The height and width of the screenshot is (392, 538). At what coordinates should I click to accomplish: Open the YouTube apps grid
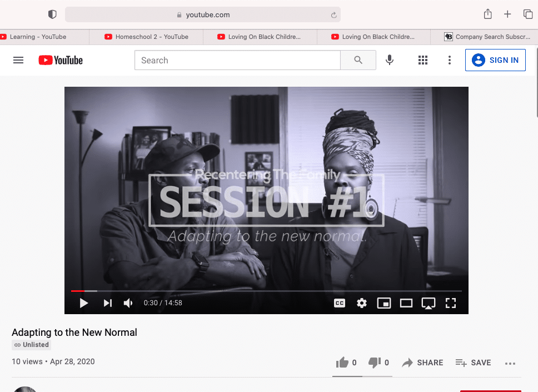[x=423, y=60]
